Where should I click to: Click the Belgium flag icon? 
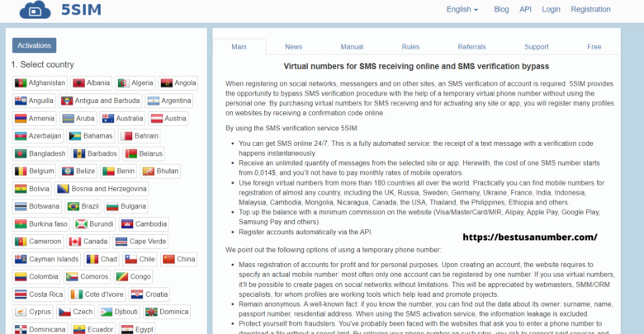pos(21,171)
